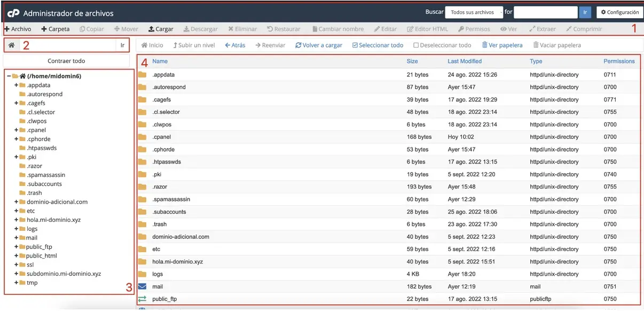Sort by Last Modified column header

465,61
